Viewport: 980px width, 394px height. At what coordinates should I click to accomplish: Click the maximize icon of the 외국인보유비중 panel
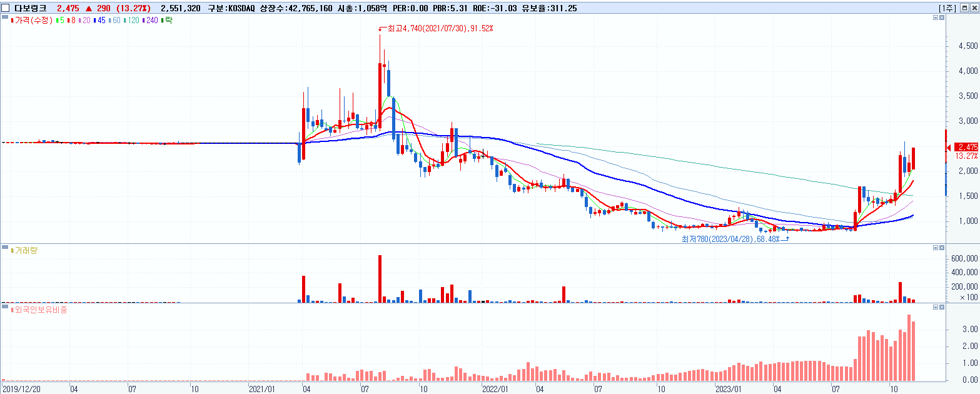click(x=936, y=308)
